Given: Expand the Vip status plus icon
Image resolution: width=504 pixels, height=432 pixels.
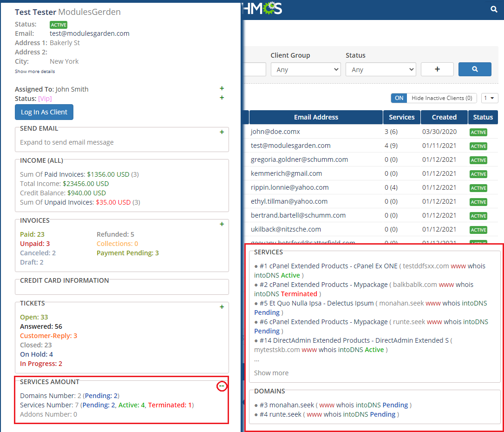Looking at the screenshot, I should [222, 98].
